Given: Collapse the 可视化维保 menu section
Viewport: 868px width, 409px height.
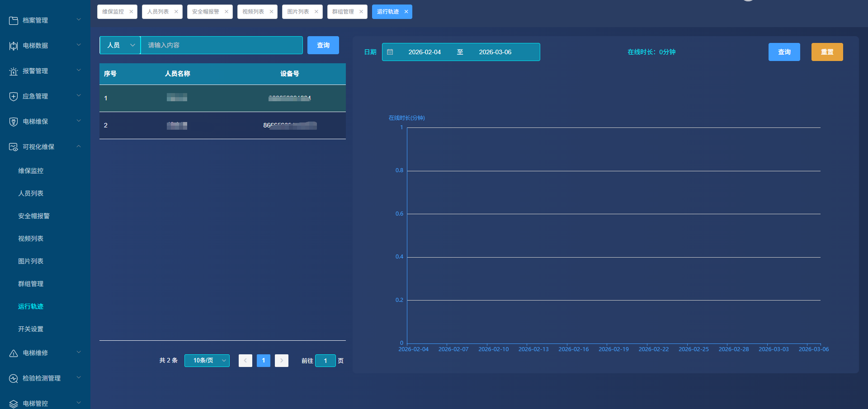Looking at the screenshot, I should point(79,146).
